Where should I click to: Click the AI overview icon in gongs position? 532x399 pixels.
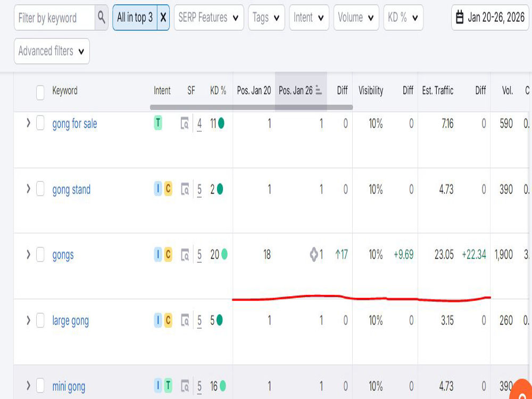(x=314, y=254)
